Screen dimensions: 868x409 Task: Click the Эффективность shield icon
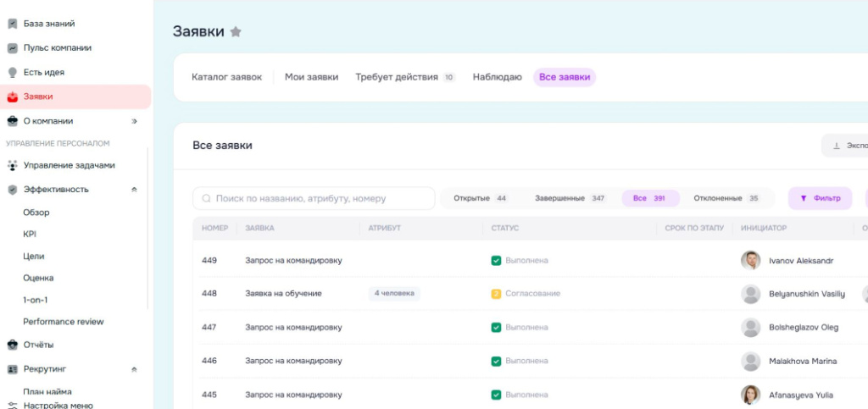tap(12, 190)
